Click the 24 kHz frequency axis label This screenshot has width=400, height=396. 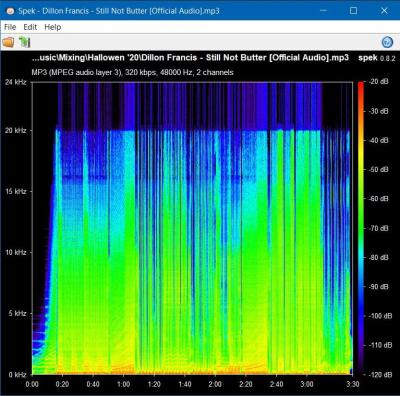pyautogui.click(x=16, y=82)
